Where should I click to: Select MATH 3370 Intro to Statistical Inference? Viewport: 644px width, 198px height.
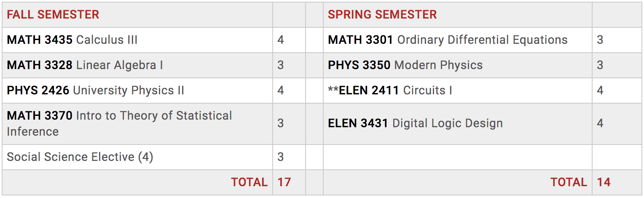click(119, 116)
